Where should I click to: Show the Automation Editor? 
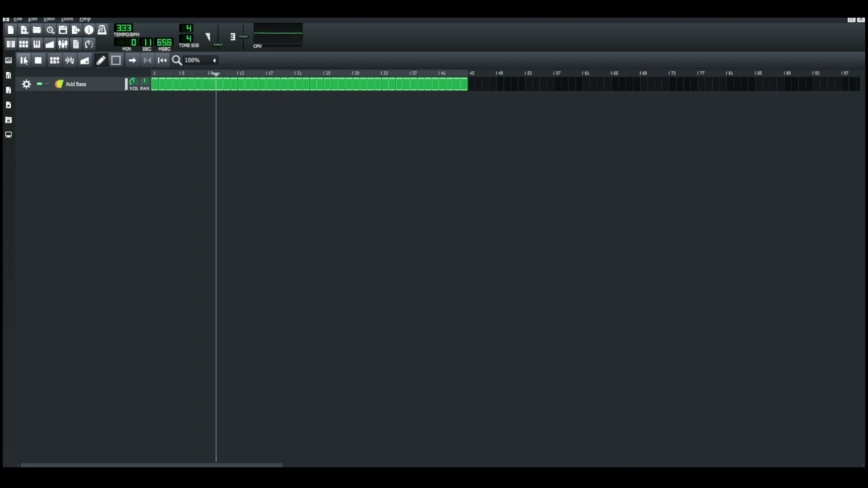pos(50,44)
